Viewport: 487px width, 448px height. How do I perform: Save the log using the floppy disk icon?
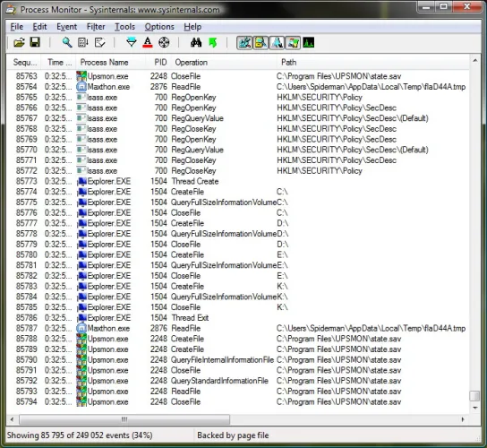tap(35, 42)
